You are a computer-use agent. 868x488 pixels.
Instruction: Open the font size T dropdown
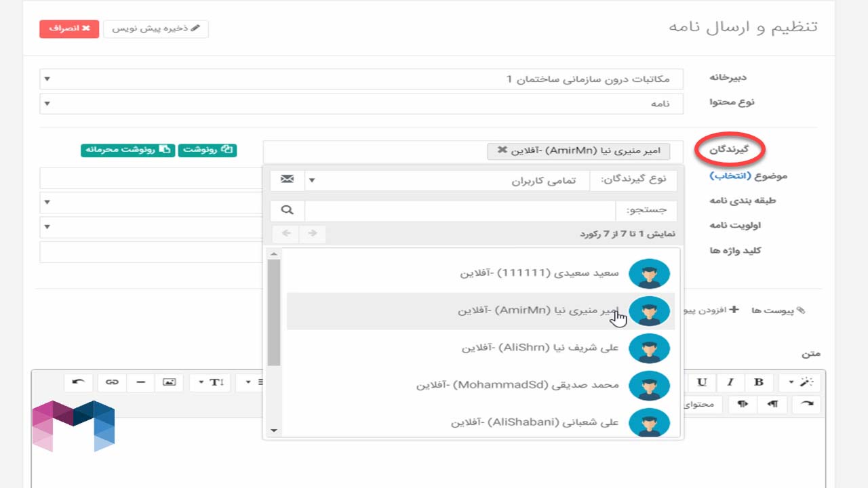coord(210,382)
